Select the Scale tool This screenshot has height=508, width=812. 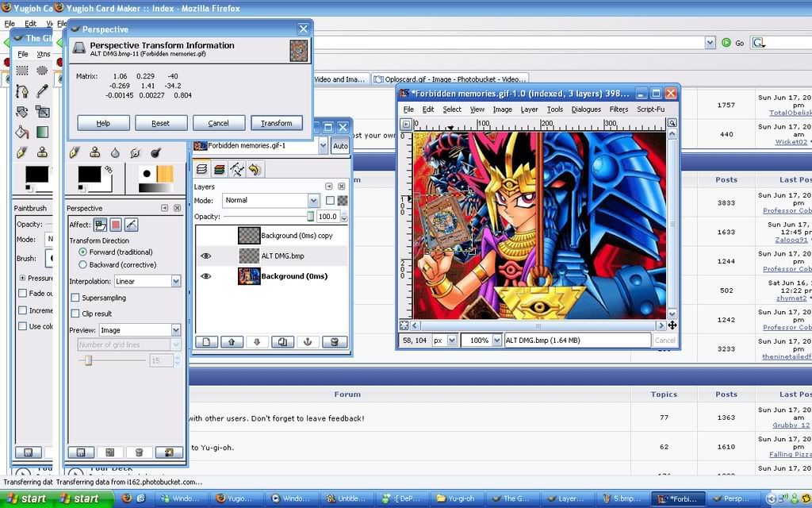43,111
